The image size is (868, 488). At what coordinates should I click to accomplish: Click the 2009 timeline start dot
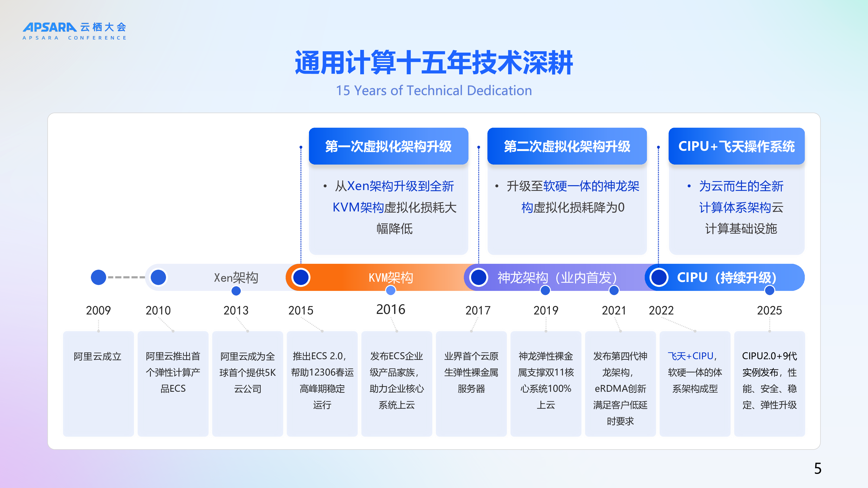coord(98,277)
